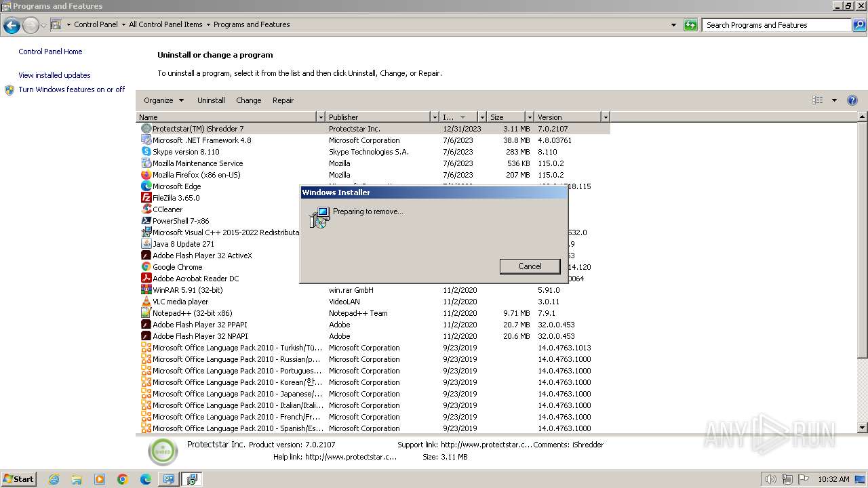Viewport: 868px width, 488px height.
Task: Click Change in the toolbar
Action: 249,100
